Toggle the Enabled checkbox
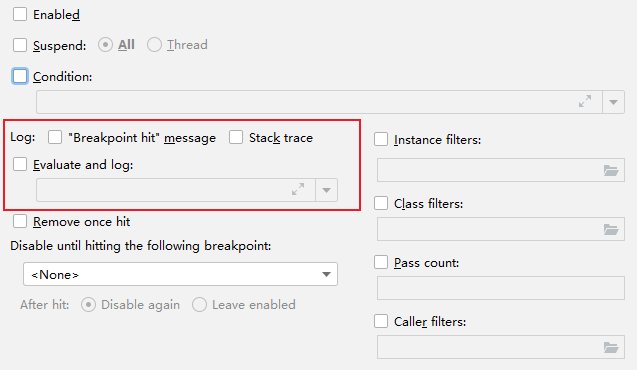The width and height of the screenshot is (637, 370). pos(20,14)
